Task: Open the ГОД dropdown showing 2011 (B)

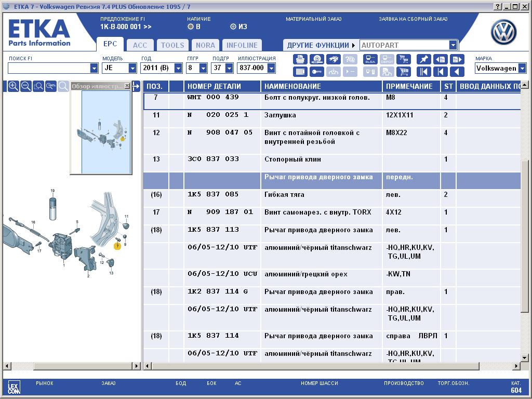Action: tap(178, 68)
